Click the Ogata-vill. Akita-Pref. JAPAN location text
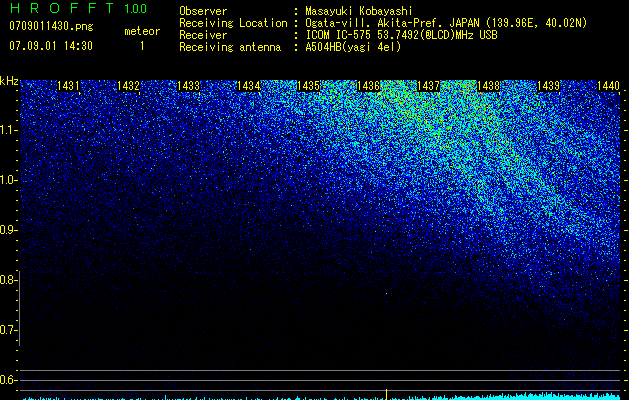Screen dimensions: 629x400 [446, 23]
